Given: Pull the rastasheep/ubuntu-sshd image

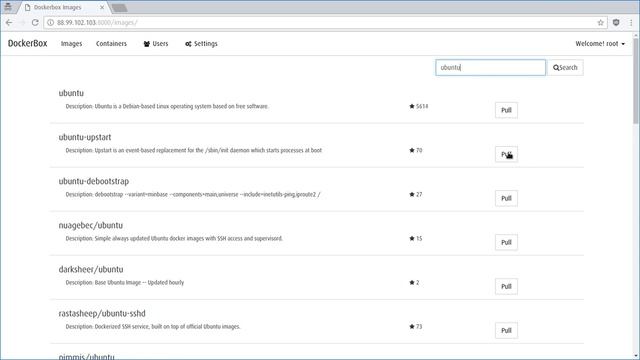Looking at the screenshot, I should pyautogui.click(x=506, y=331).
